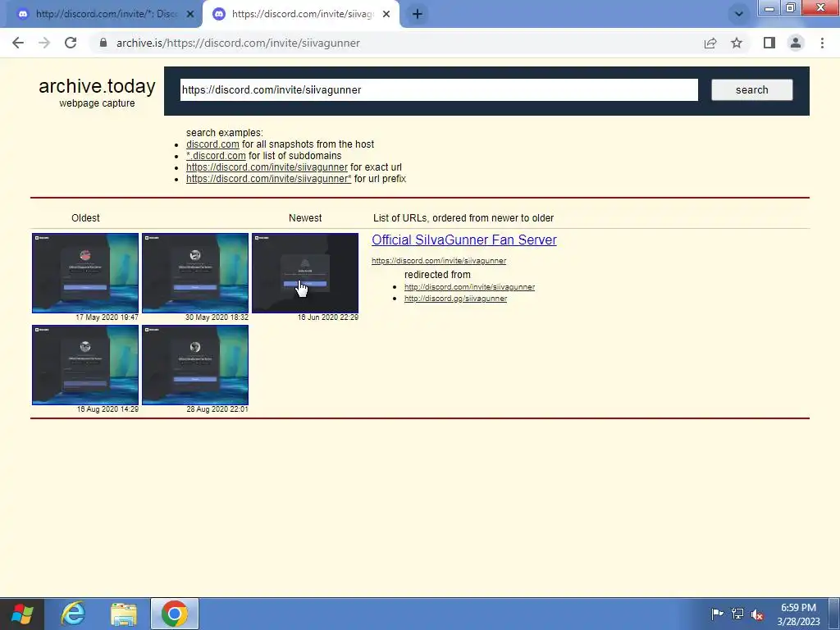Open the Official SilvaGunner Fan Server link
The image size is (840, 630).
click(x=464, y=240)
